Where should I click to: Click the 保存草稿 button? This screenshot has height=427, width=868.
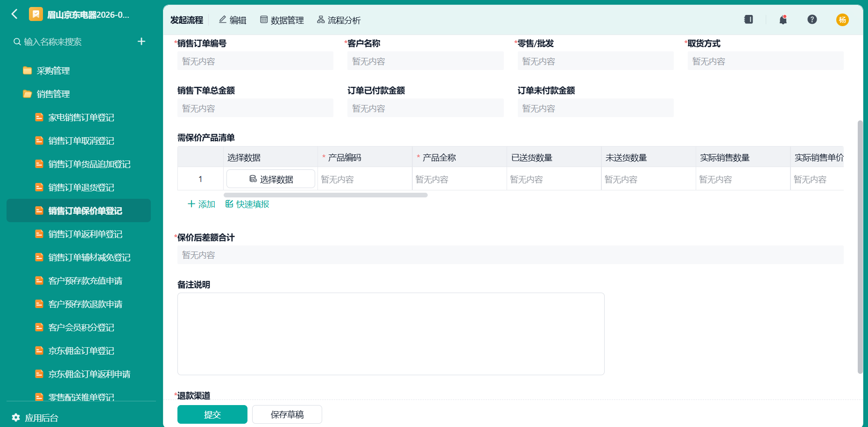(287, 414)
